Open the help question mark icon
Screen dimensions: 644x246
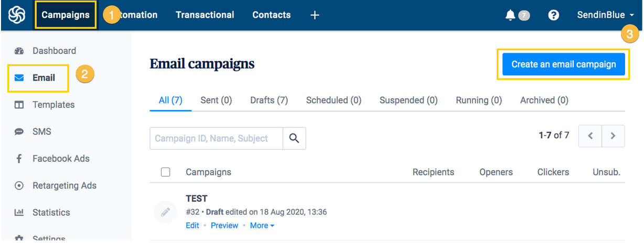(553, 15)
